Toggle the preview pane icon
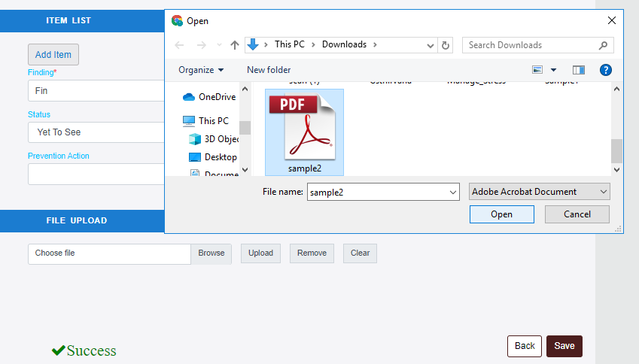The width and height of the screenshot is (639, 364). [578, 70]
